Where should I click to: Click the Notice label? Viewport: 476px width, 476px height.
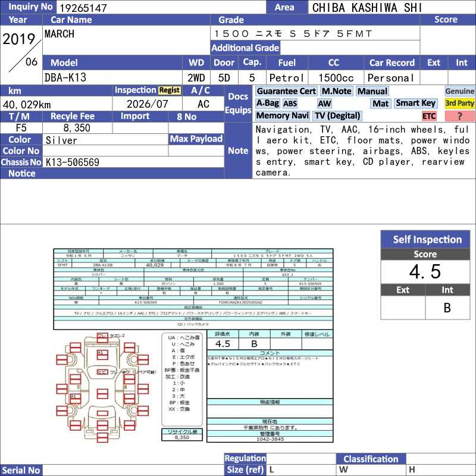[x=21, y=173]
